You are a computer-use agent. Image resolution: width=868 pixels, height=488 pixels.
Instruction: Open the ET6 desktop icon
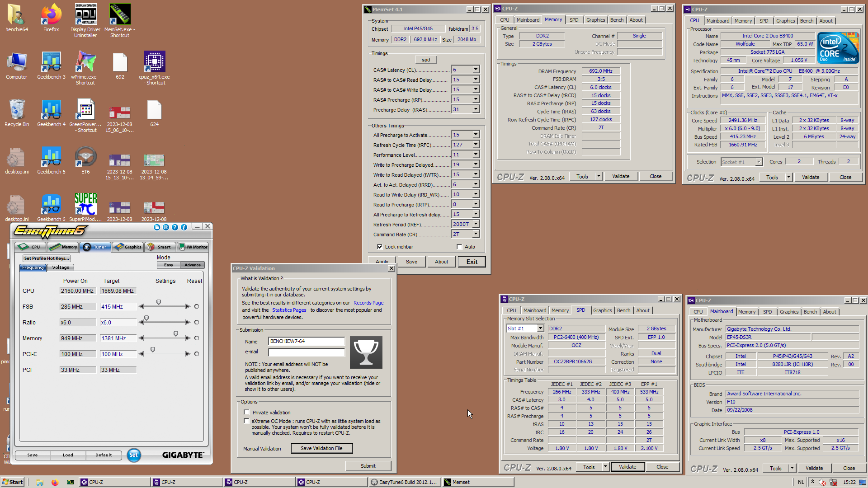click(x=85, y=160)
